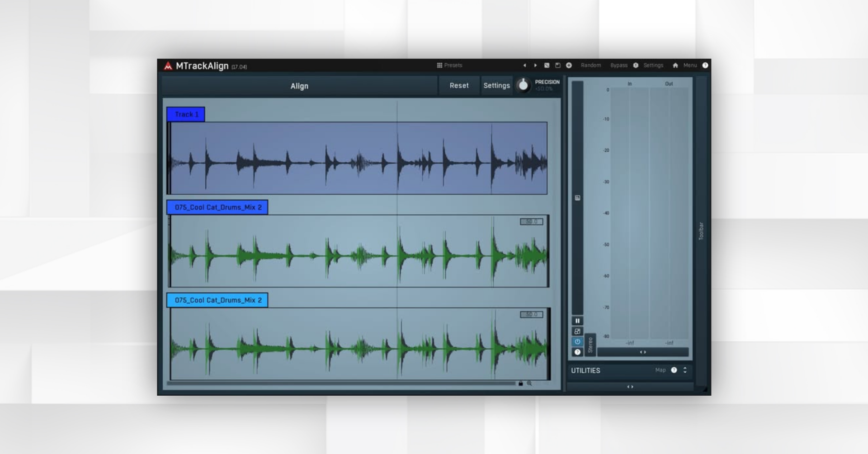The image size is (868, 454).
Task: Expand the vertical Toolbar strip
Action: click(x=701, y=230)
